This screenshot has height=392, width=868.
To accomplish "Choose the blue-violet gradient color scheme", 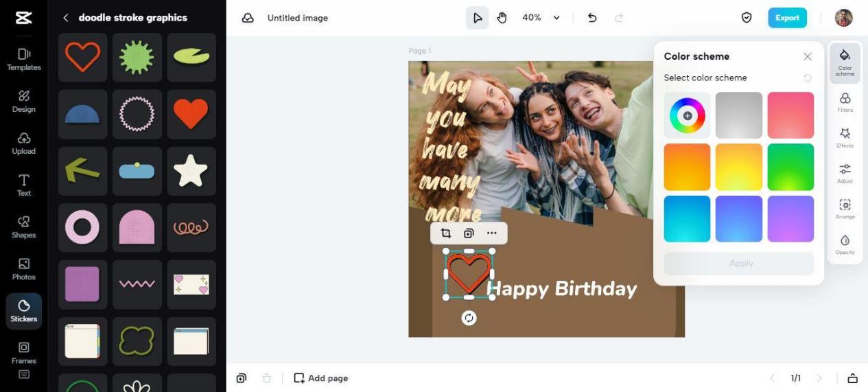I will click(x=739, y=219).
